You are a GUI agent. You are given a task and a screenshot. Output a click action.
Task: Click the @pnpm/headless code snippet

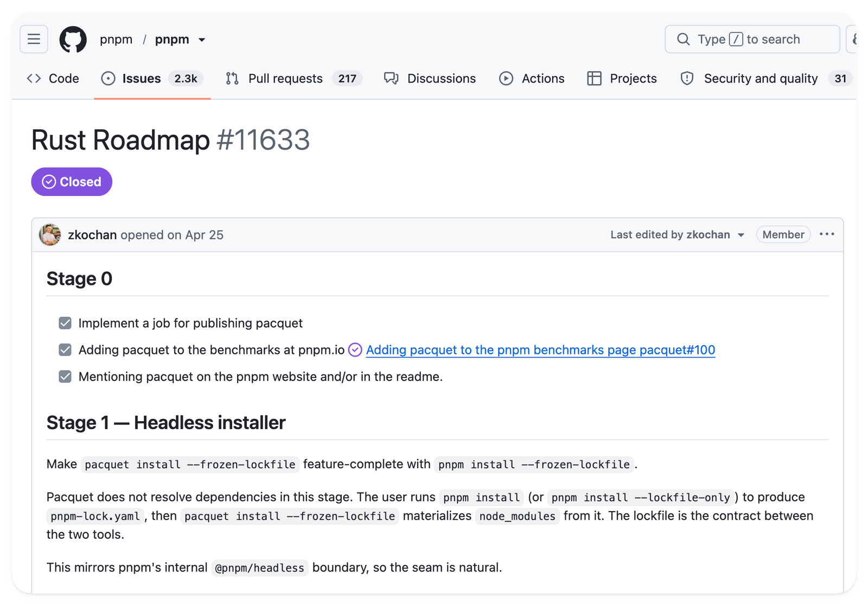[260, 568]
